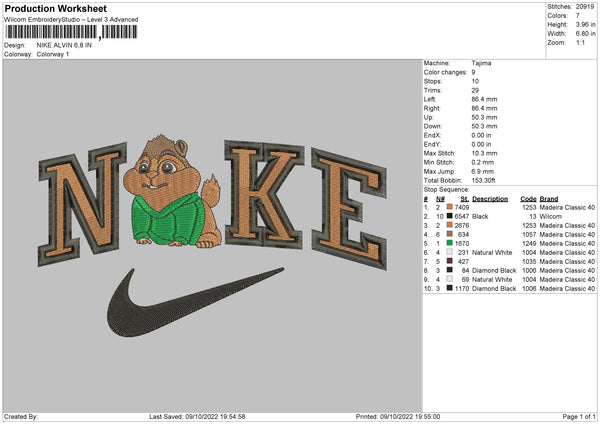This screenshot has width=600, height=424.
Task: Click the 'Wilcom' brand in stop 2
Action: (550, 216)
